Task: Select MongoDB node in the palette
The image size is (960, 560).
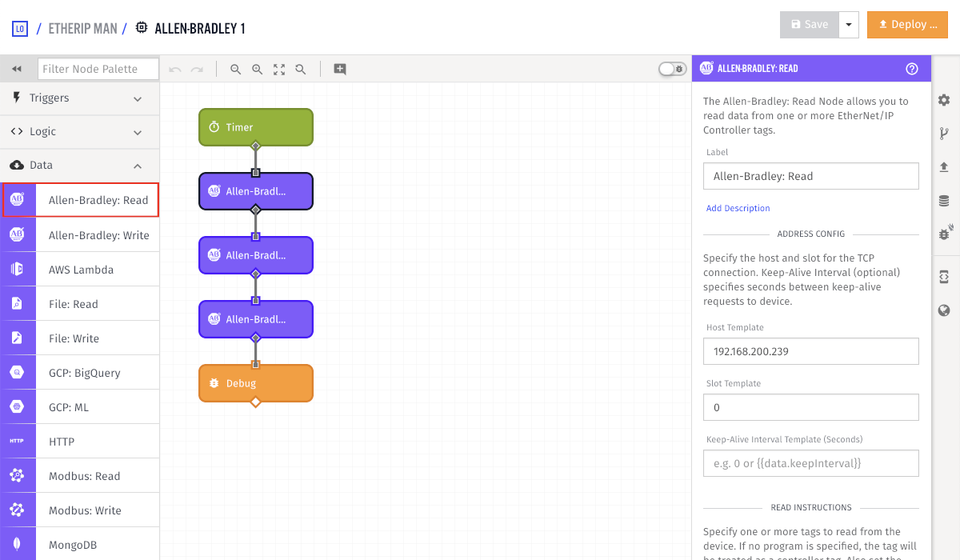Action: (x=80, y=544)
